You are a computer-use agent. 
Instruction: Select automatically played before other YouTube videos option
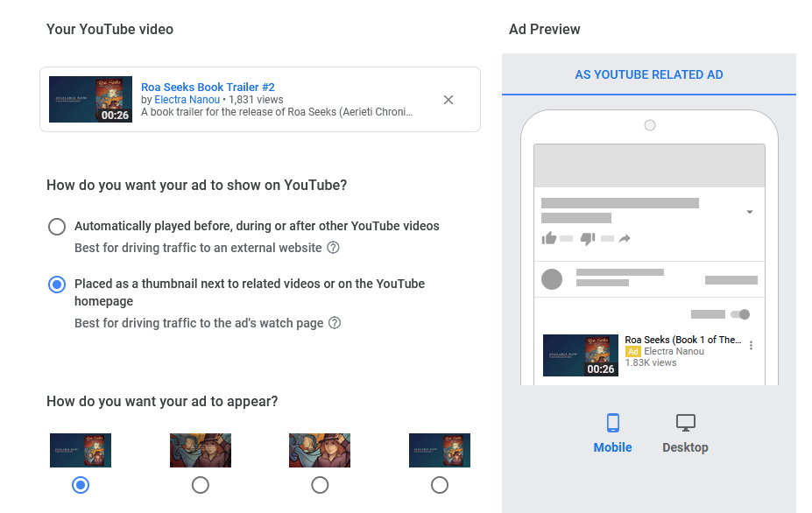pos(57,226)
